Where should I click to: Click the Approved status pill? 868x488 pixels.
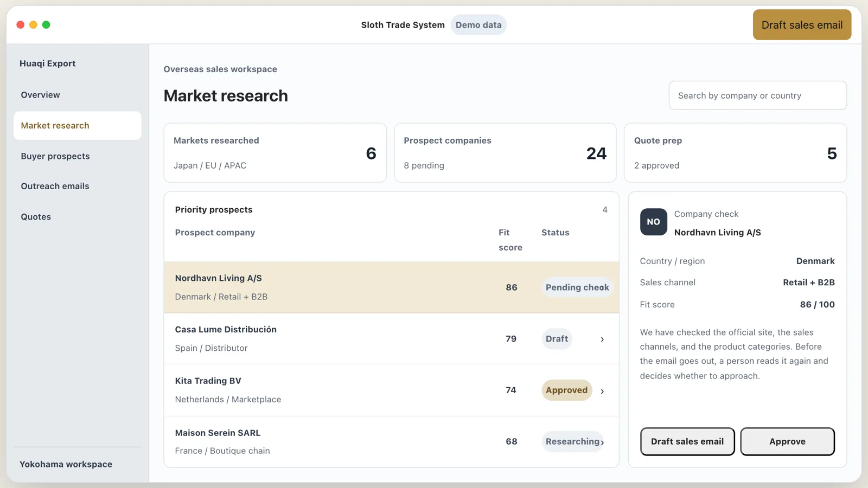(566, 390)
